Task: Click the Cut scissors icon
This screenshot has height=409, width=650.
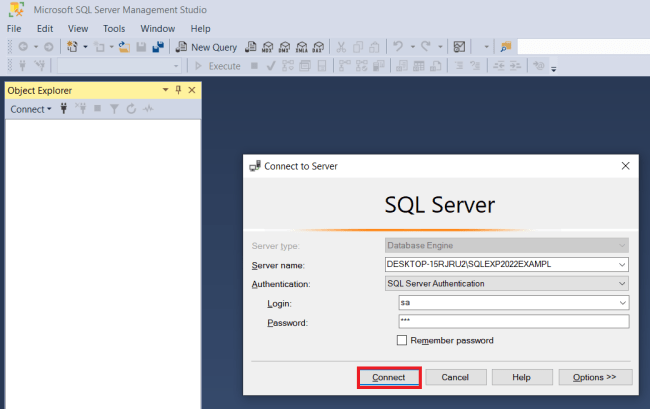Action: point(341,47)
